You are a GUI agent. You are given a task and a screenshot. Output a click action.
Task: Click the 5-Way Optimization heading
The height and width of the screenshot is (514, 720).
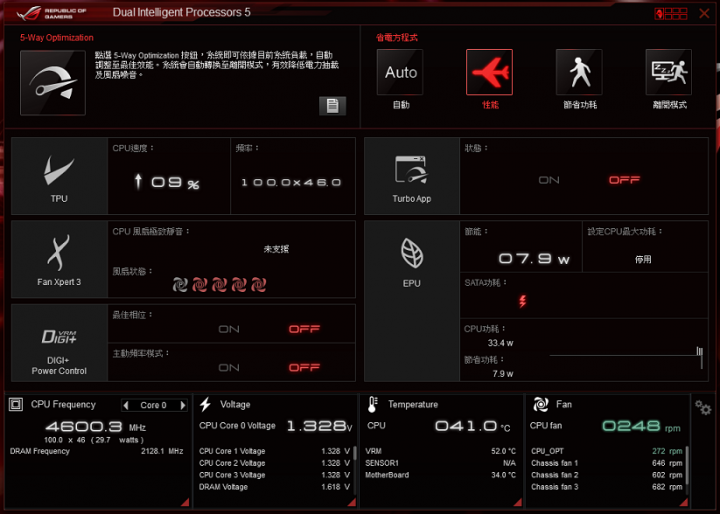[x=57, y=38]
